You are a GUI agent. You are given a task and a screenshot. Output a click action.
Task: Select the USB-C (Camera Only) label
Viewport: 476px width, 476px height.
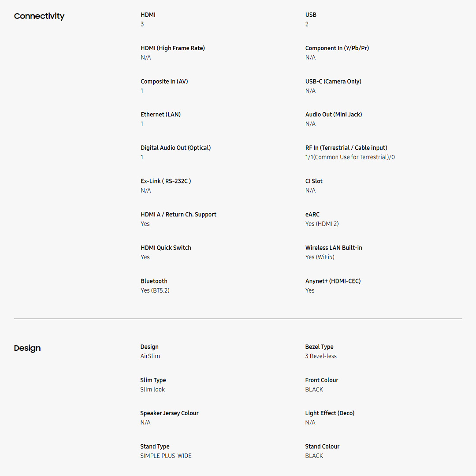333,82
